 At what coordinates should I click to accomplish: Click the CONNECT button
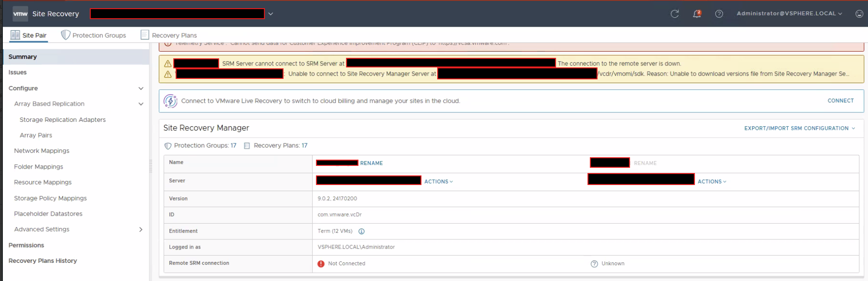pos(840,101)
